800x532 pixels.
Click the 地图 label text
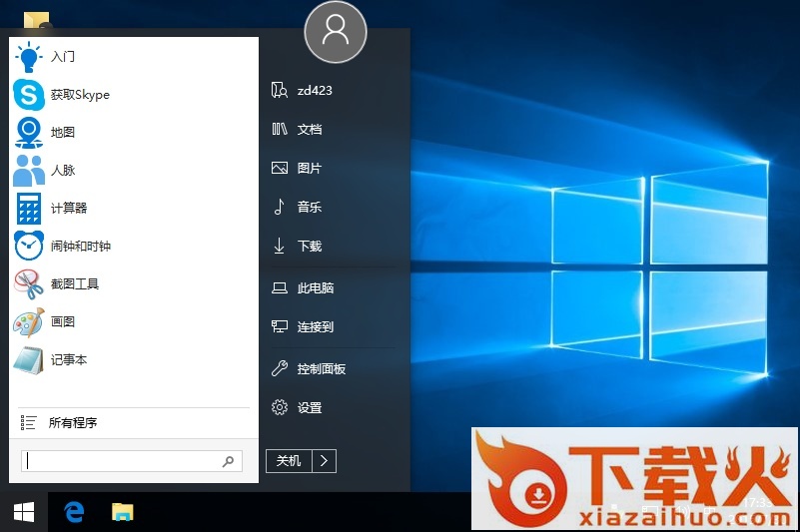(63, 132)
